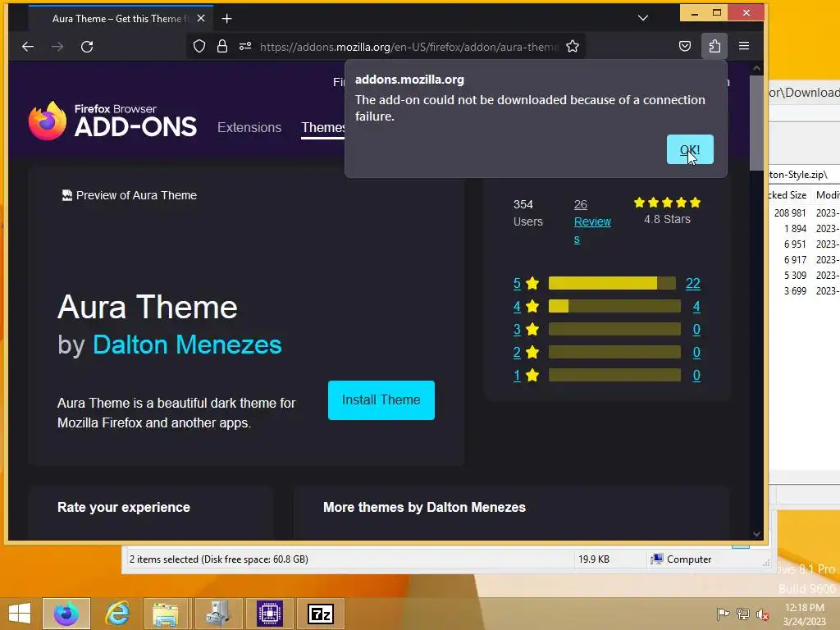840x630 pixels.
Task: Select the 6 951 packed size row in 7-Zip
Action: [804, 244]
